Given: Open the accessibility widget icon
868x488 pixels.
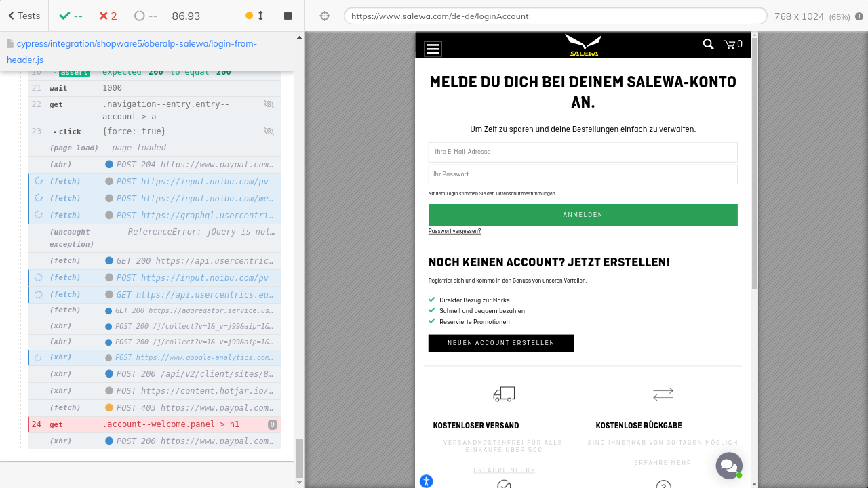Looking at the screenshot, I should pos(426,481).
